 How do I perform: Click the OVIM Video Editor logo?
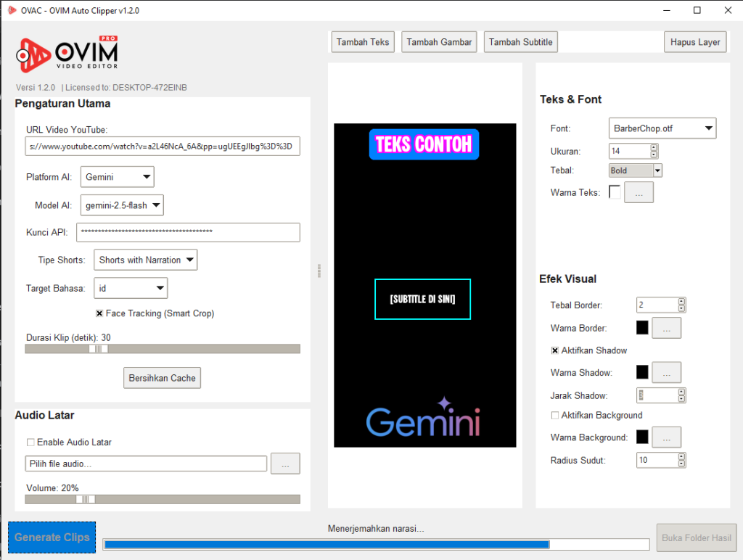coord(67,55)
